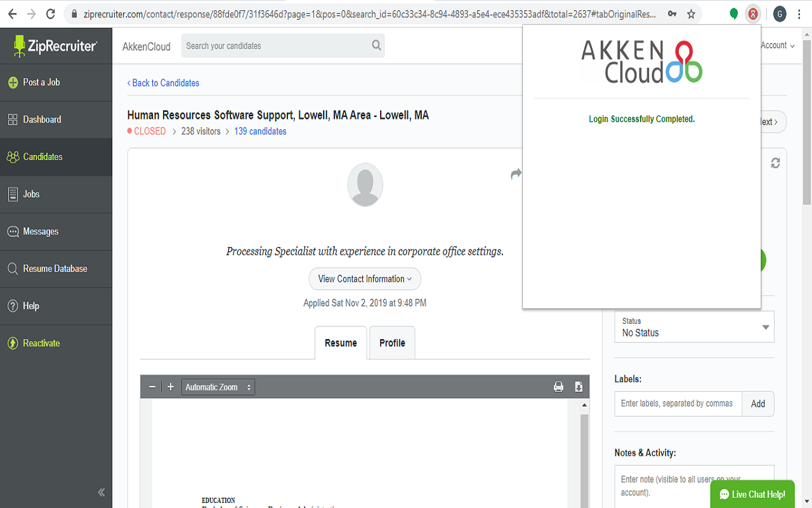Click the browser back arrow
This screenshot has width=812, height=508.
(x=13, y=14)
